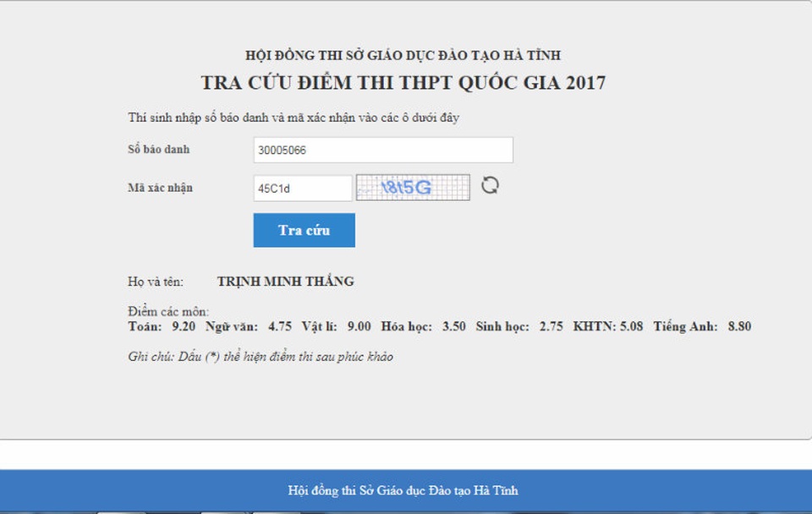Focus the Số báo danh input field
812x514 pixels.
pos(382,150)
